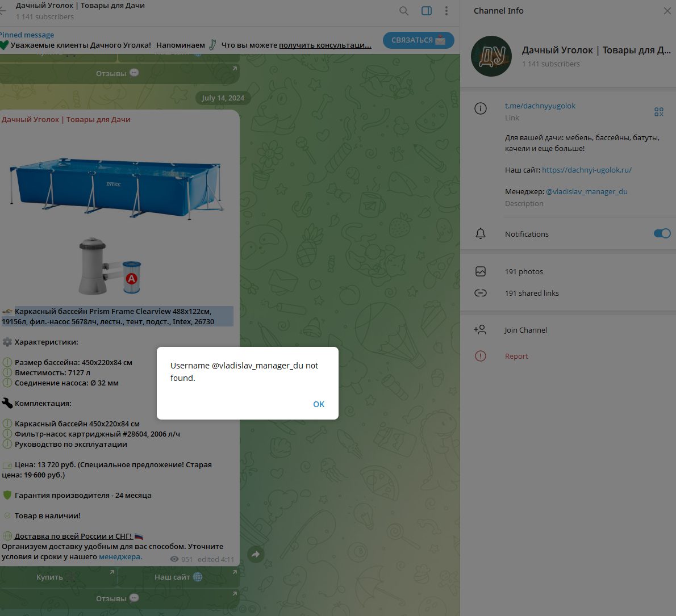This screenshot has width=676, height=616.
Task: Dismiss the username not found dialog with OK
Action: [x=319, y=404]
